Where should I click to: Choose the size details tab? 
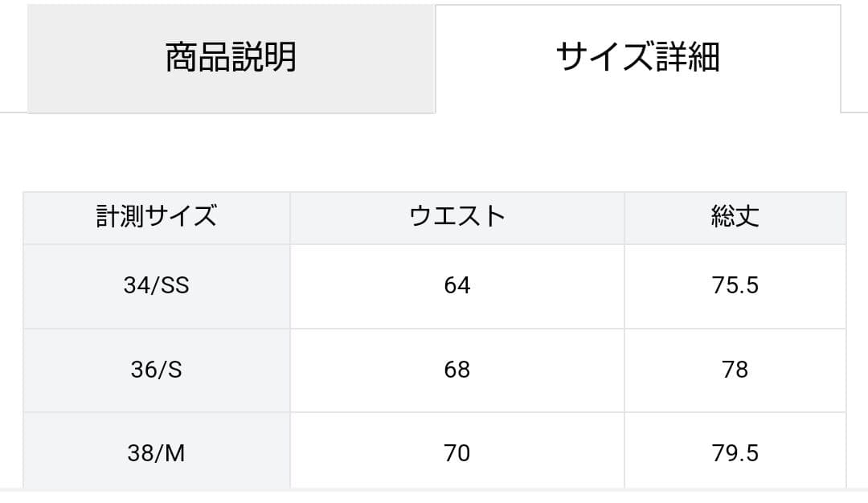coord(637,58)
